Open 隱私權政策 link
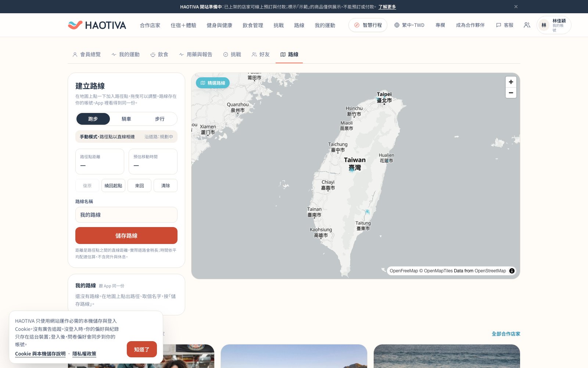The width and height of the screenshot is (588, 368). pos(84,354)
